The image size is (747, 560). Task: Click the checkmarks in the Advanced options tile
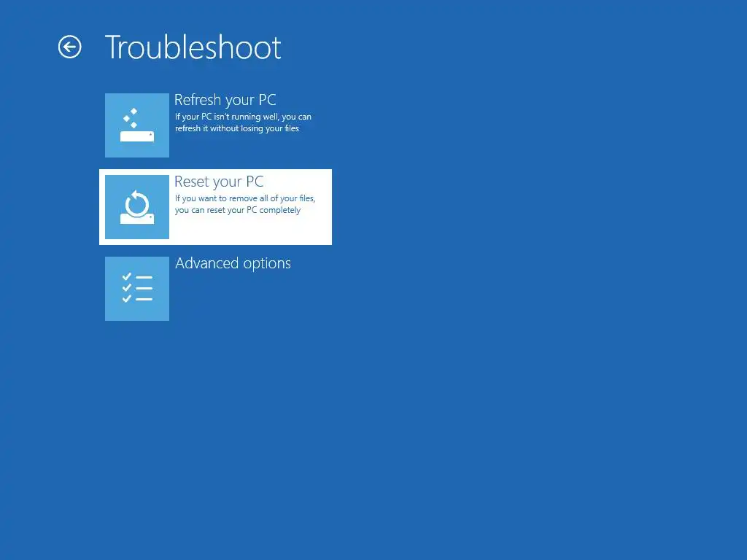coord(126,287)
